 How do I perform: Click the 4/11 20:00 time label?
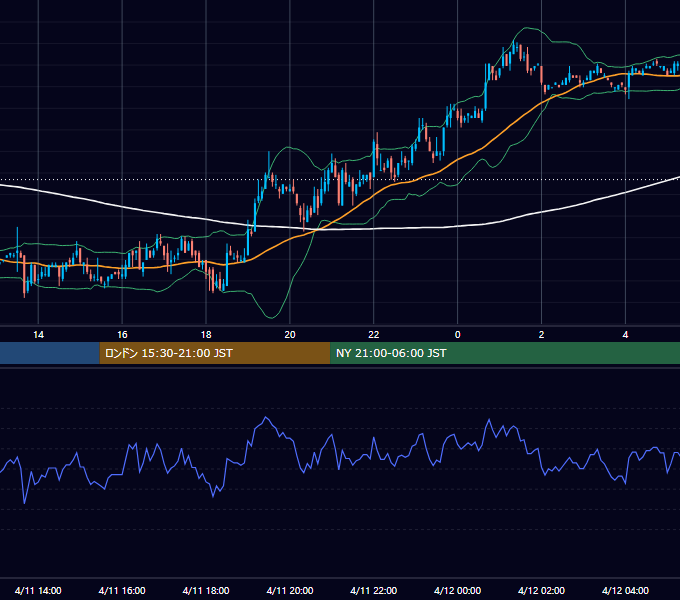[x=290, y=590]
